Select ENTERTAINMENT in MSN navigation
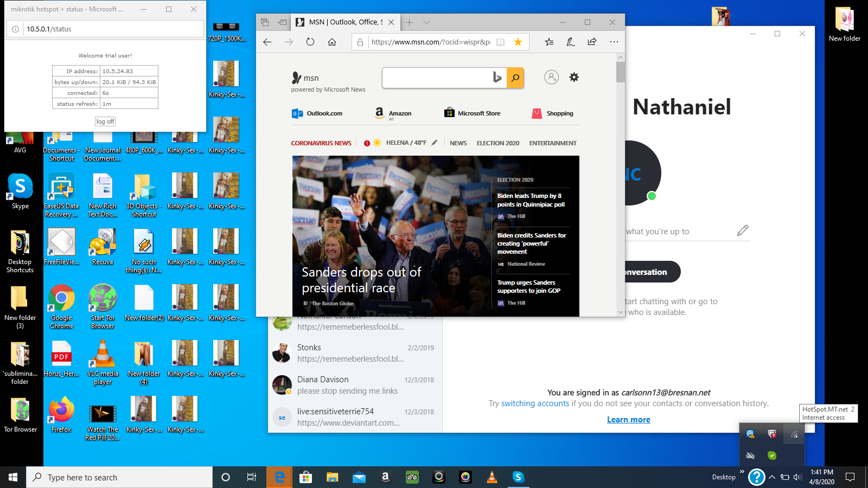 pos(553,143)
